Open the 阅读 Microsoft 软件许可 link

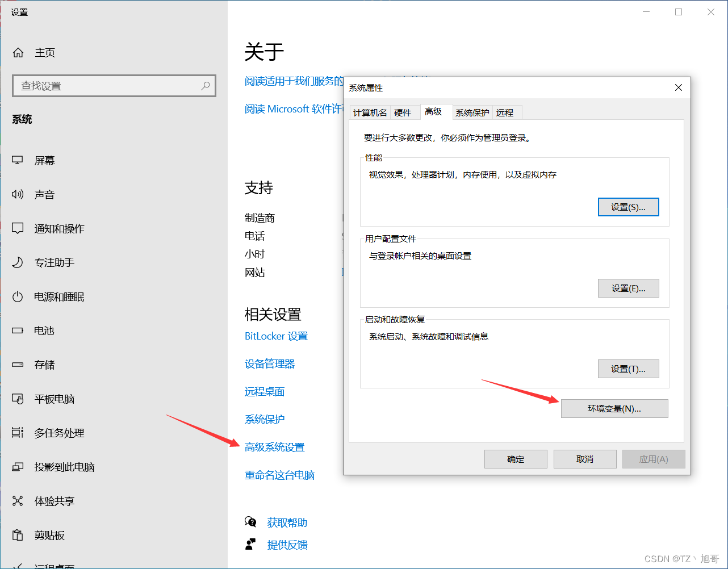[x=294, y=109]
